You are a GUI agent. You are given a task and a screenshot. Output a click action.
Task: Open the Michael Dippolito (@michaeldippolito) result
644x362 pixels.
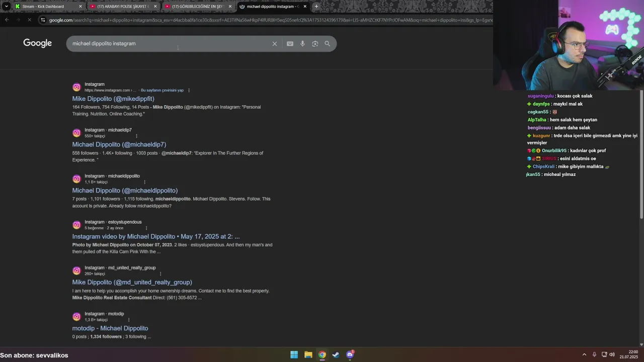[x=125, y=191]
